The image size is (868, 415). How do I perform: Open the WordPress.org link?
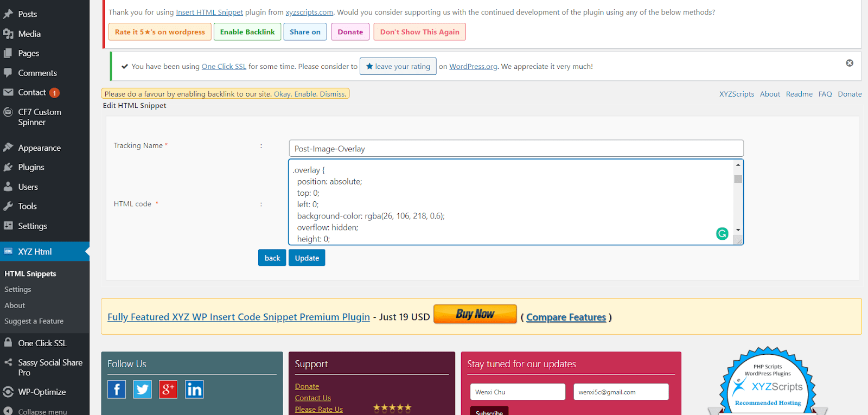(473, 66)
